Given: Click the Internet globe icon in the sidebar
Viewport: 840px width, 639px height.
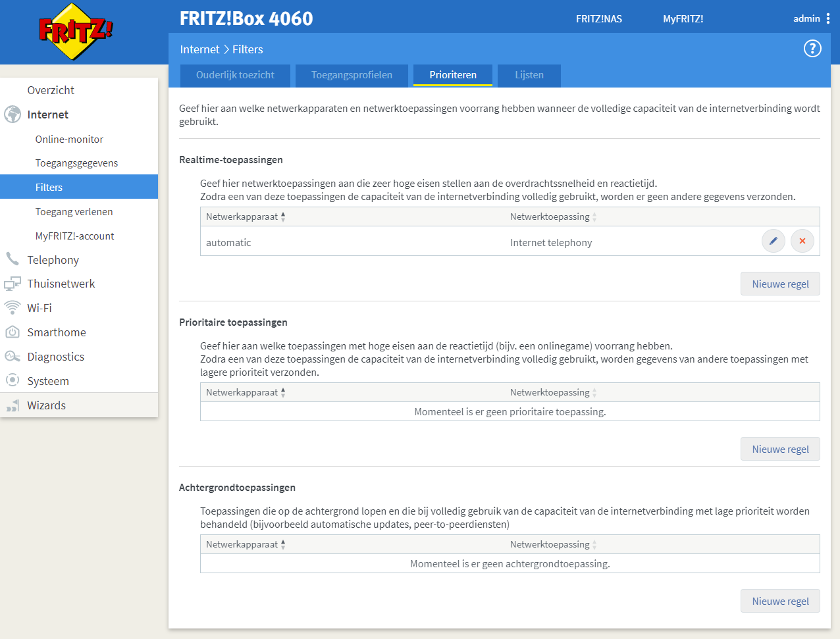Looking at the screenshot, I should coord(13,115).
